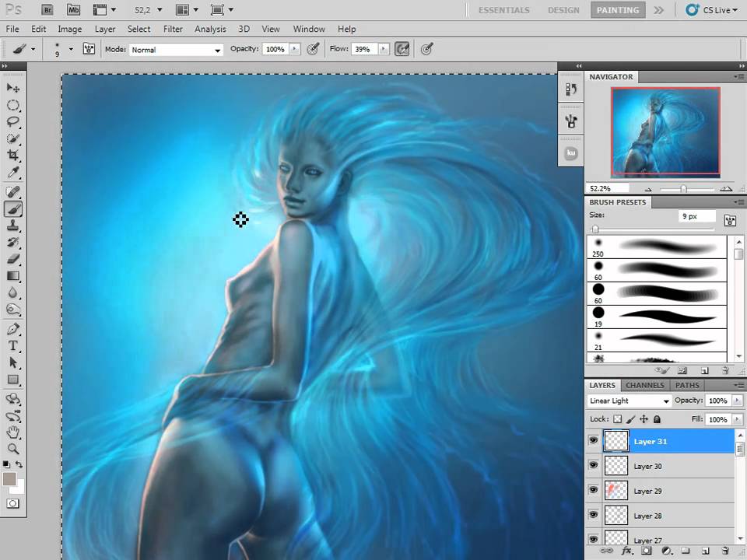Select the Move tool
The width and height of the screenshot is (747, 560).
(x=13, y=88)
